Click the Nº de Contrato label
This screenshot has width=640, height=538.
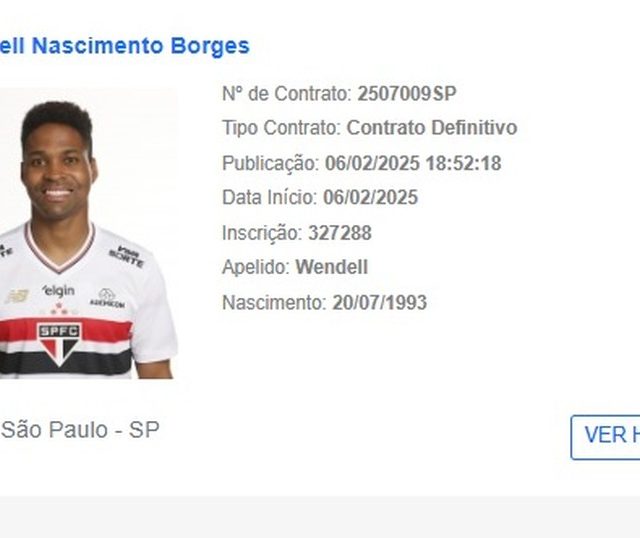[287, 93]
